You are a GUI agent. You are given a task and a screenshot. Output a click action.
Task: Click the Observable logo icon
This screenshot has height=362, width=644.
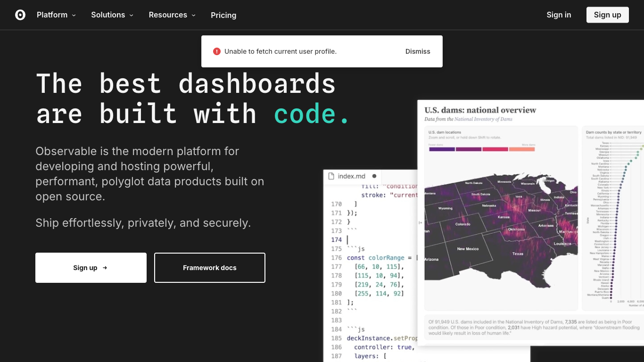[x=20, y=15]
